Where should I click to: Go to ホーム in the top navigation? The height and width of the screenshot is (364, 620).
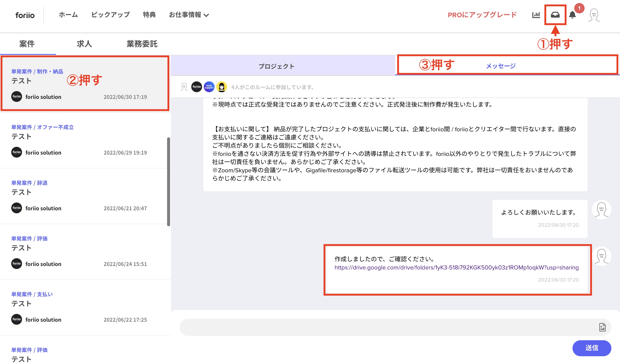68,15
